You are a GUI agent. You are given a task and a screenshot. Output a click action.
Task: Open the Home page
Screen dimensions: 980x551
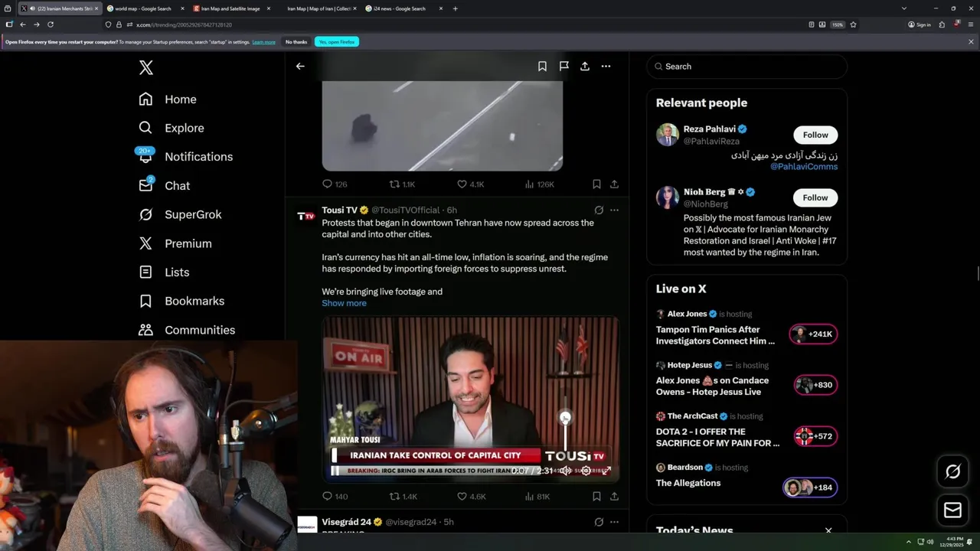coord(168,99)
